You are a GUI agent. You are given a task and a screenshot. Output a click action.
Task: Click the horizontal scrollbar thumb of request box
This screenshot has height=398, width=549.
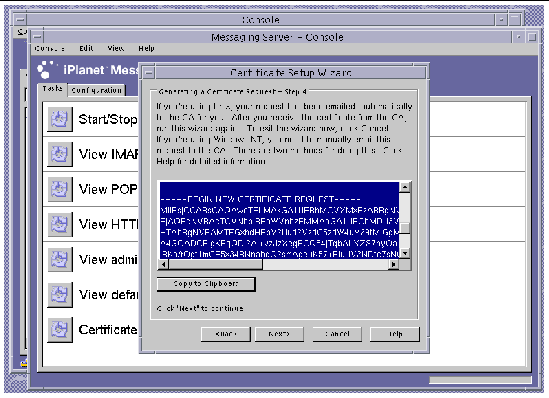215,265
